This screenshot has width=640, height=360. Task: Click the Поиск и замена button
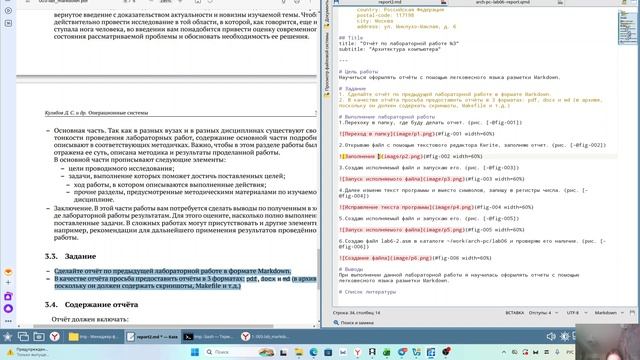click(x=353, y=322)
